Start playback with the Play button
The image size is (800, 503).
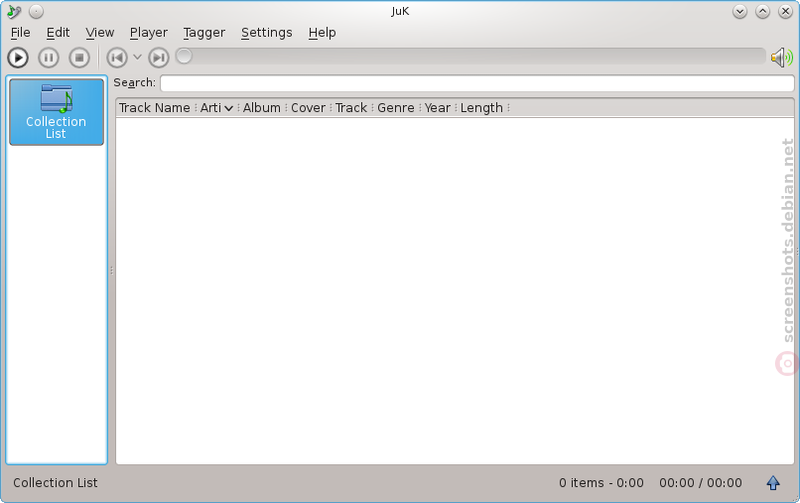pos(18,58)
